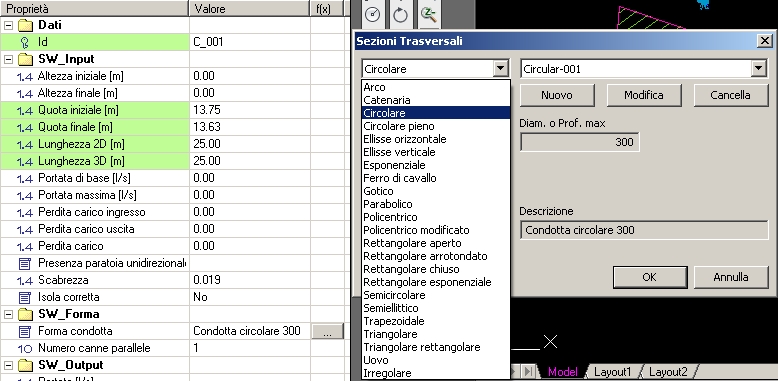
Task: Click the gauge icon in the top toolbar
Action: click(373, 14)
